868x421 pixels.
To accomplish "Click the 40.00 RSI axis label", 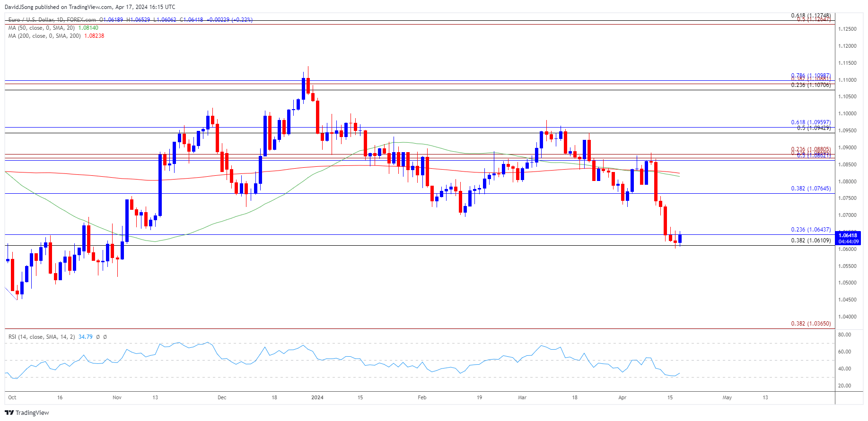I will pos(844,369).
